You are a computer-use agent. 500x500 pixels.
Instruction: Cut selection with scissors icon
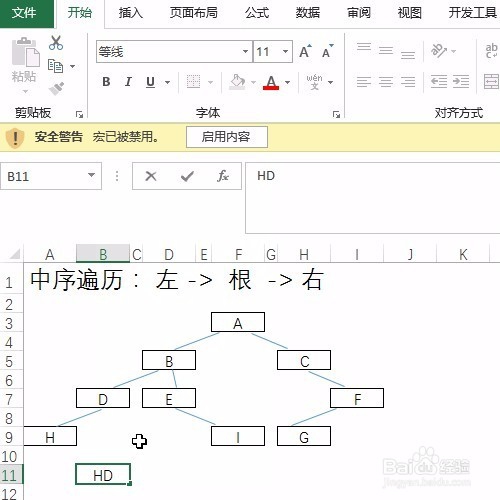click(56, 43)
